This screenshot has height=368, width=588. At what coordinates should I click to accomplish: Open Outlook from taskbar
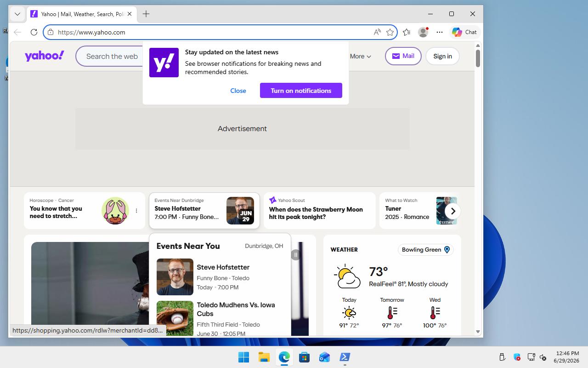pyautogui.click(x=324, y=357)
